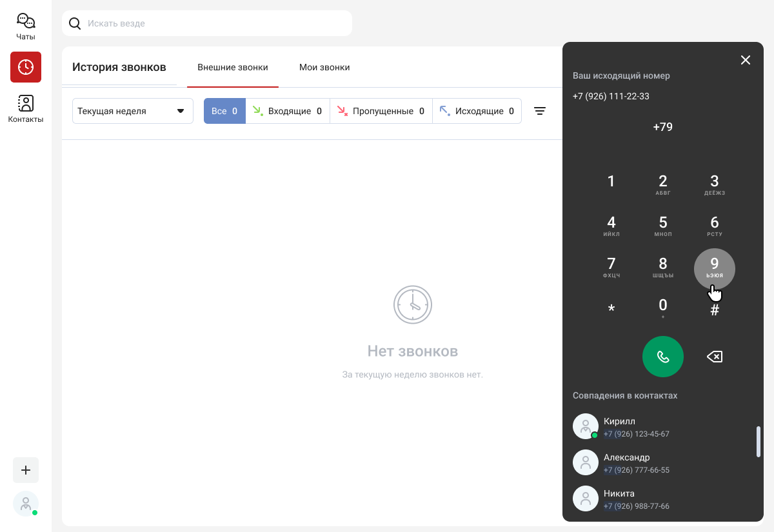The width and height of the screenshot is (774, 532).
Task: Click the История звонков heading
Action: (119, 67)
